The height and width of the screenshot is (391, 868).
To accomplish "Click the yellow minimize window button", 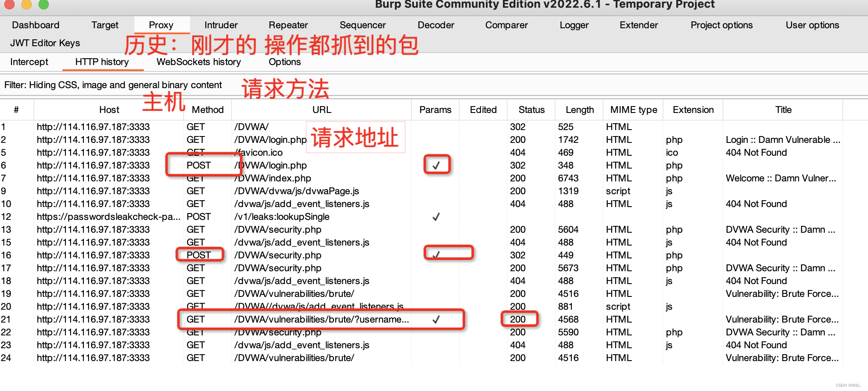I will (x=27, y=4).
